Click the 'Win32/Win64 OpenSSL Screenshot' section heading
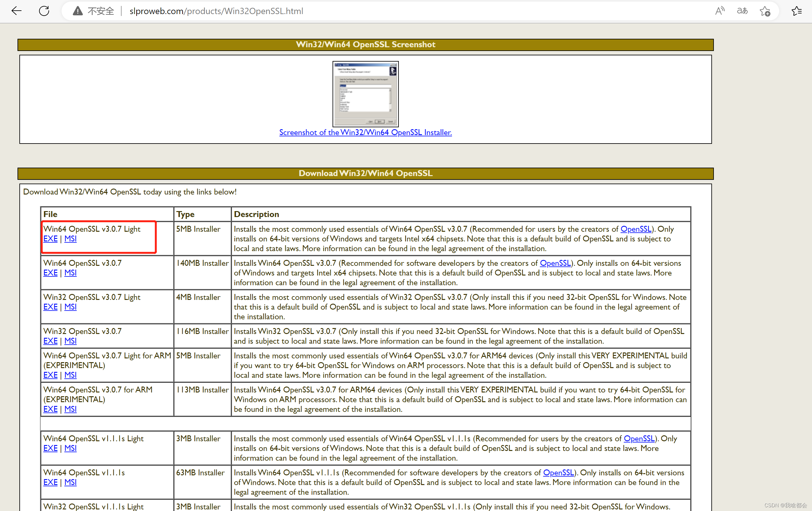The width and height of the screenshot is (812, 511). pyautogui.click(x=366, y=44)
